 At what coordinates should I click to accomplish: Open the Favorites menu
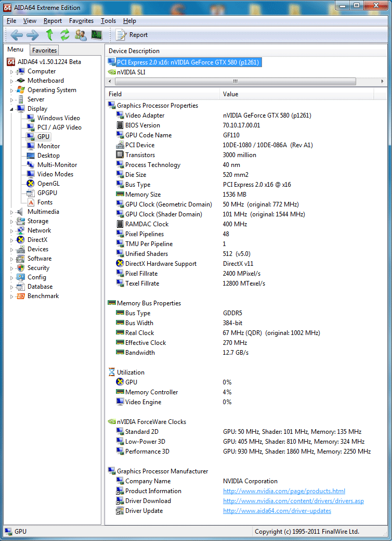[82, 21]
